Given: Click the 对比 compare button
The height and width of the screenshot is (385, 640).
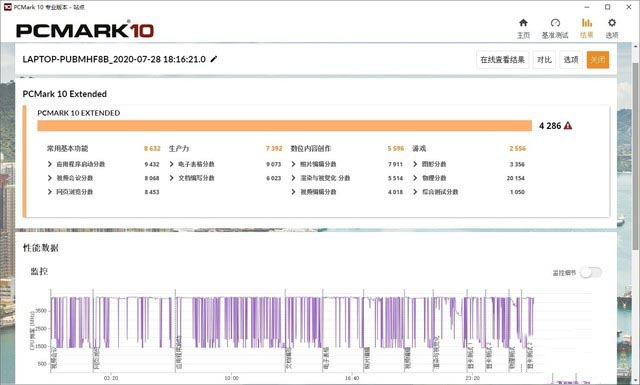Looking at the screenshot, I should pyautogui.click(x=544, y=60).
